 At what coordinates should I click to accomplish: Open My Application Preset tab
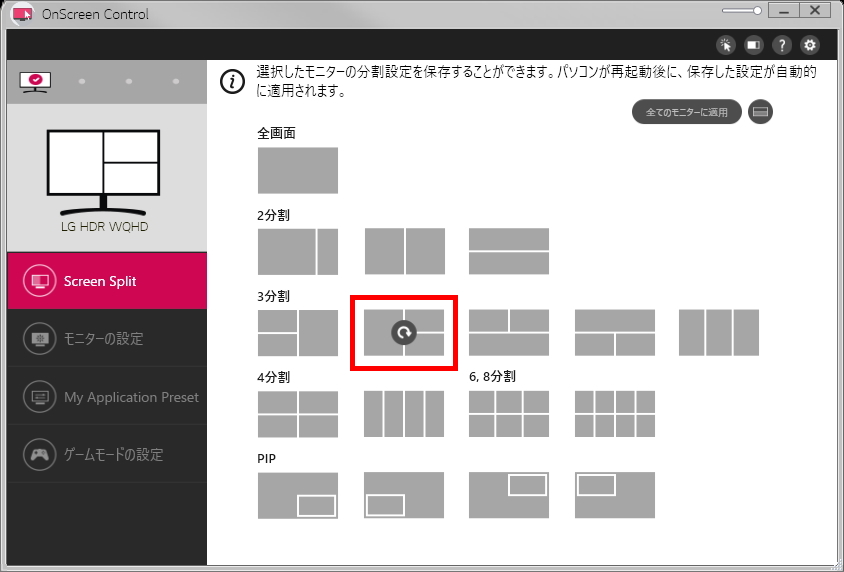click(107, 397)
